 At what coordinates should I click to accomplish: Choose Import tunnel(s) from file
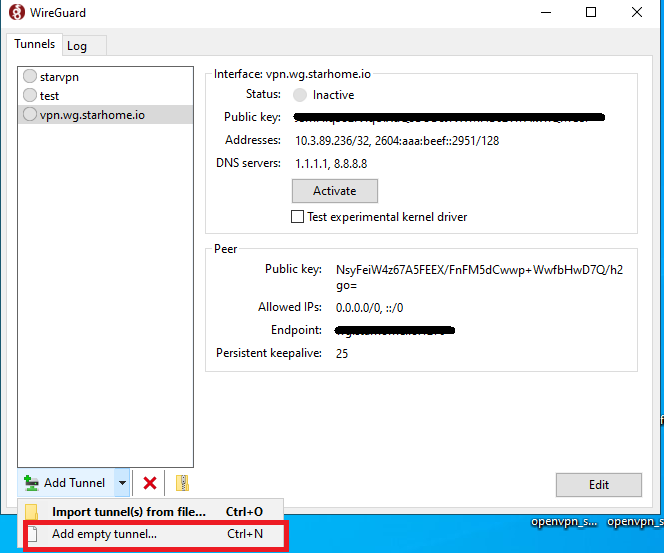click(x=151, y=512)
